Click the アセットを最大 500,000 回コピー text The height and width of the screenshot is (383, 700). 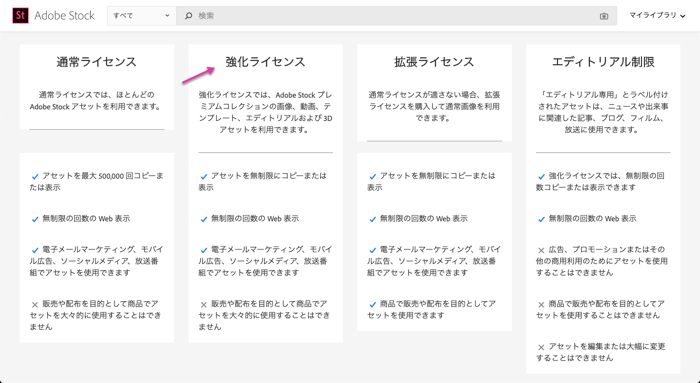click(x=96, y=181)
